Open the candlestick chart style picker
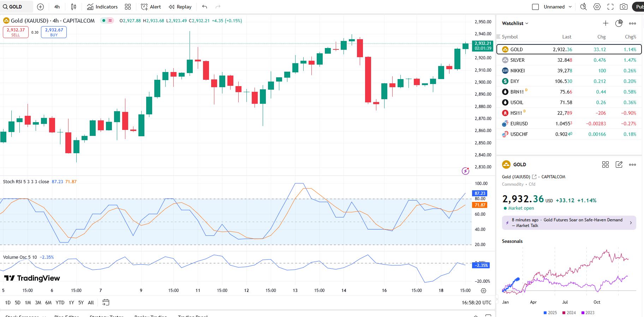The image size is (644, 317). pos(73,7)
